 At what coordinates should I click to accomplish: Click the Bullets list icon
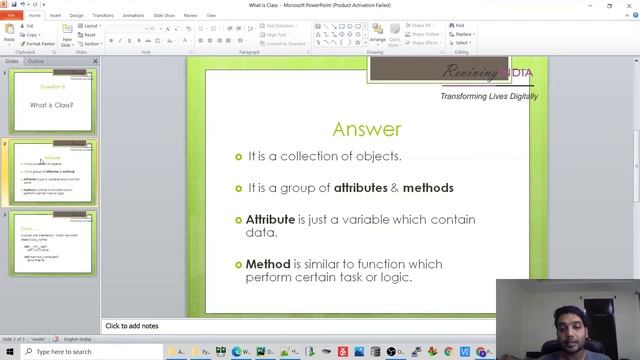click(x=200, y=29)
